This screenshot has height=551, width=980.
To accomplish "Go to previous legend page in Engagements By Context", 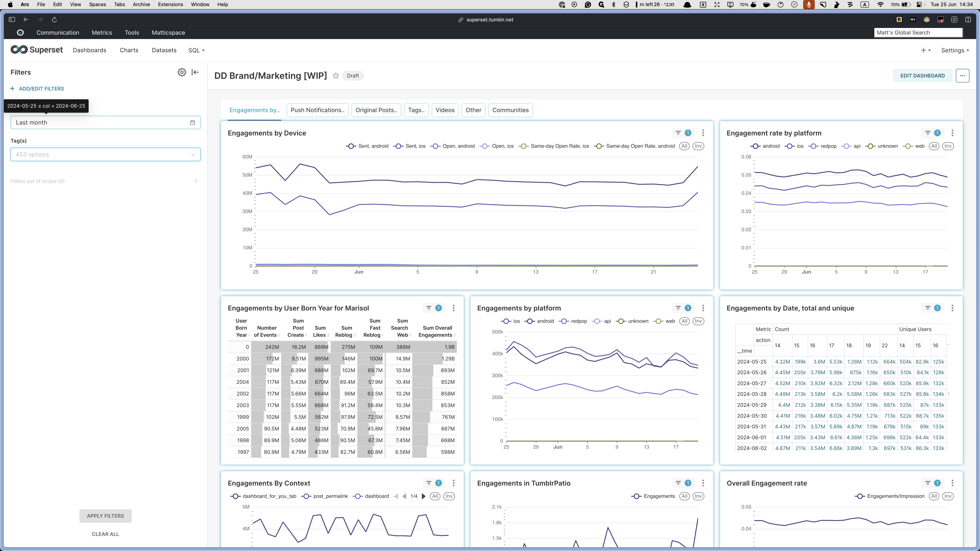I will [404, 496].
